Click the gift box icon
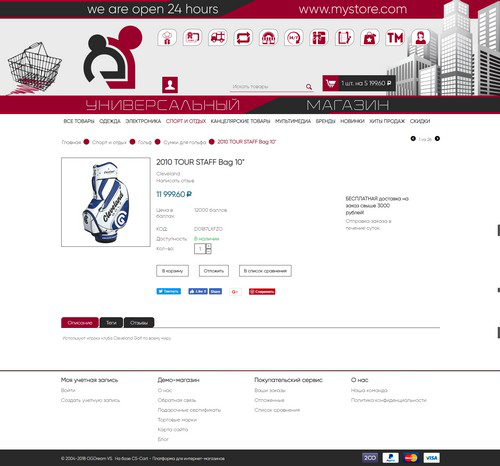The width and height of the screenshot is (500, 466). (319, 38)
